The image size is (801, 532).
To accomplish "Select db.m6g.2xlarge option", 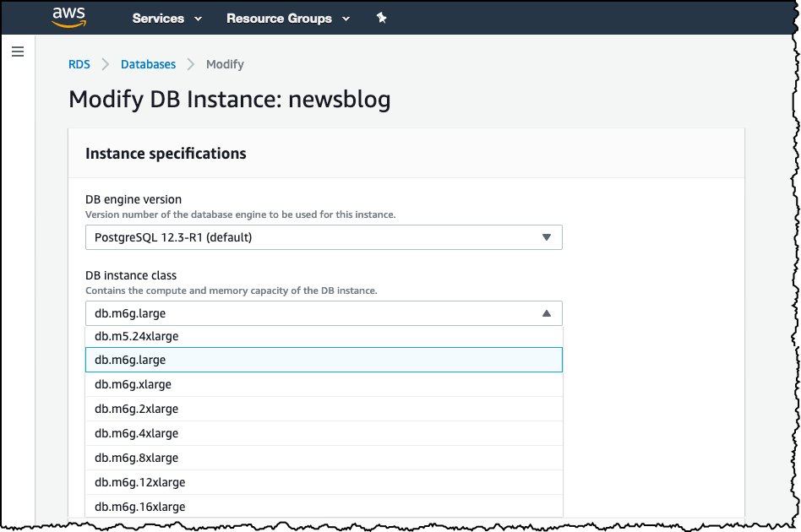I will (x=324, y=409).
